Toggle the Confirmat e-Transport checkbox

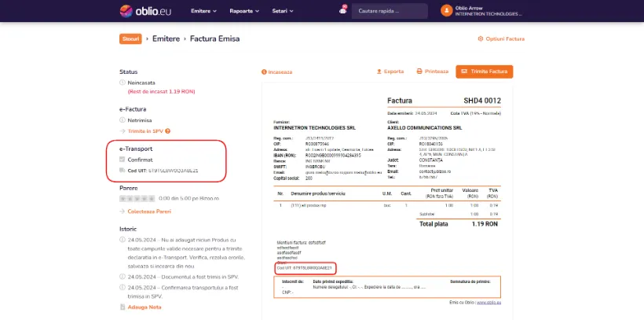tap(122, 160)
